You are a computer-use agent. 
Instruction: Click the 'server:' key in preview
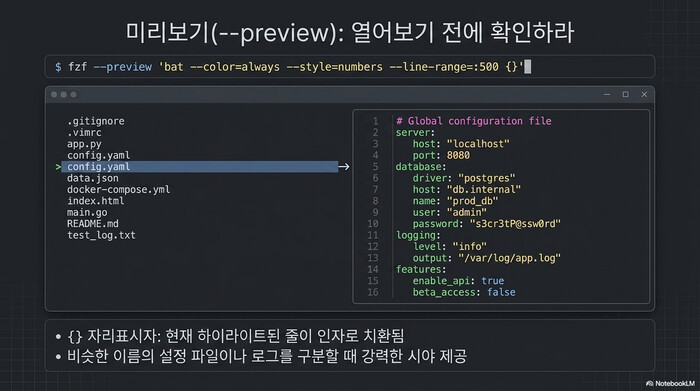point(415,133)
